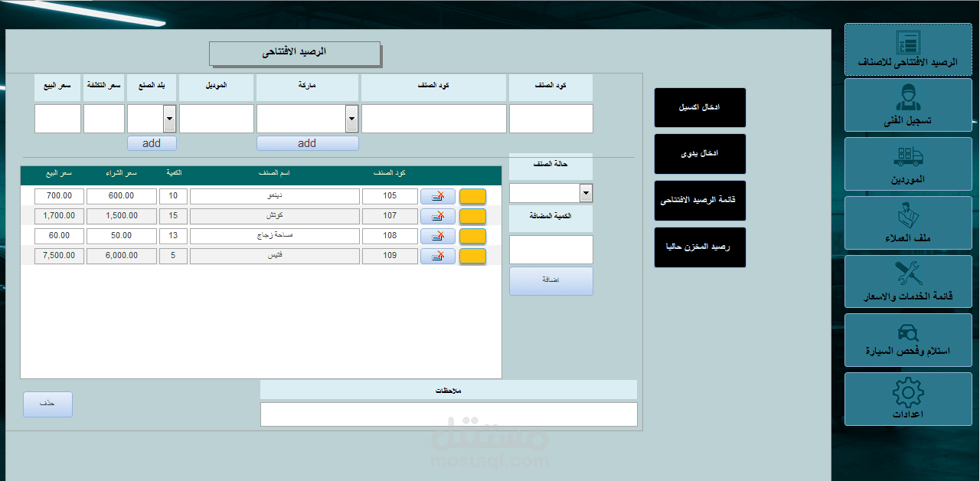Select item code cell 109
The height and width of the screenshot is (481, 980).
pos(390,256)
